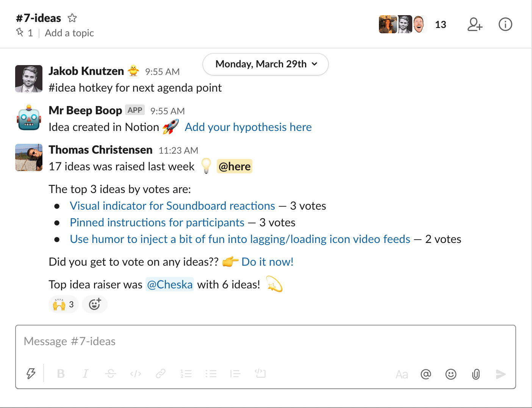
Task: Toggle bold formatting in the composer
Action: click(61, 374)
